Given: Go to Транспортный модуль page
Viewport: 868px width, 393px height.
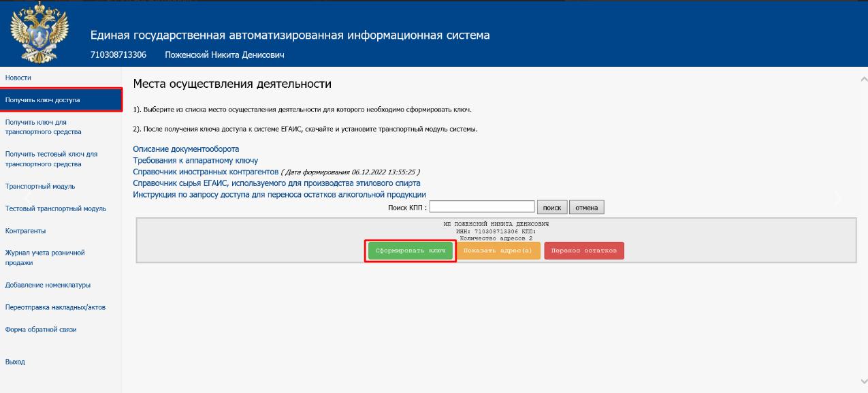Looking at the screenshot, I should (x=40, y=186).
